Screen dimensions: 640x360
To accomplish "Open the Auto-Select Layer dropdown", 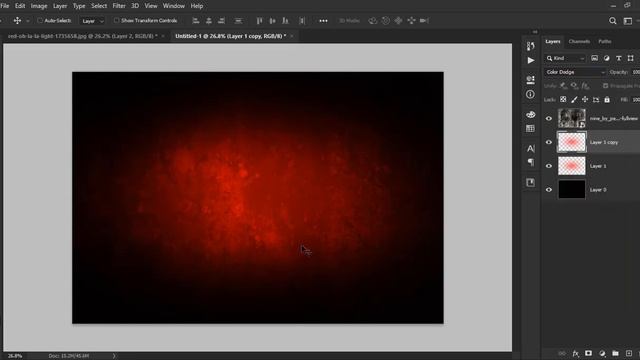I will pyautogui.click(x=92, y=21).
